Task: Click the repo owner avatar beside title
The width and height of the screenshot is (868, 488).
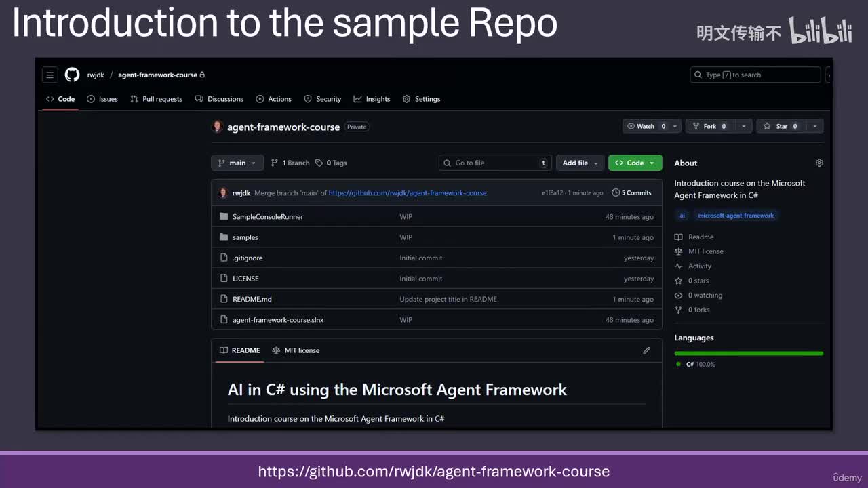Action: tap(218, 127)
